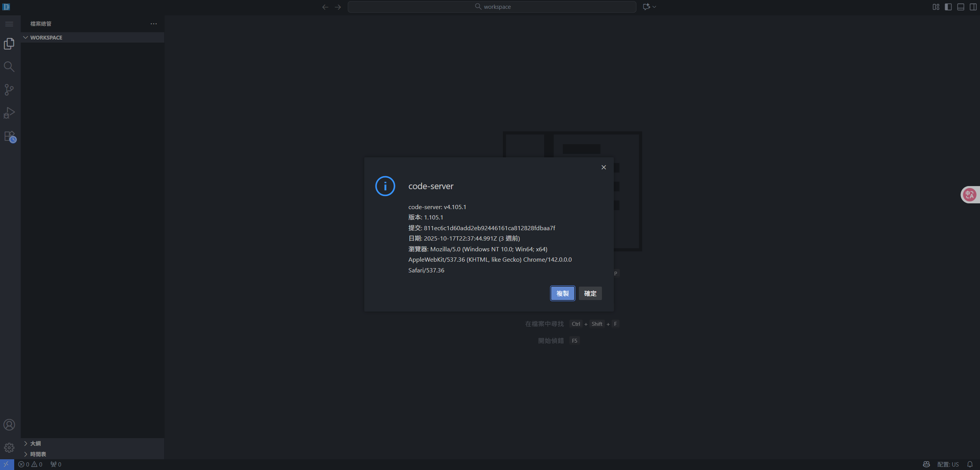The width and height of the screenshot is (980, 470).
Task: Expand the 大綱 outline section
Action: [35, 444]
